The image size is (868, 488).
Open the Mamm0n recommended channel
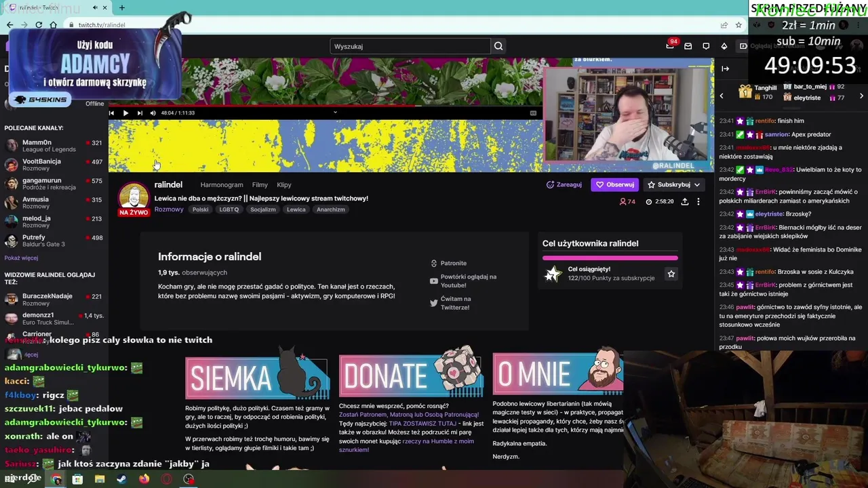54,146
